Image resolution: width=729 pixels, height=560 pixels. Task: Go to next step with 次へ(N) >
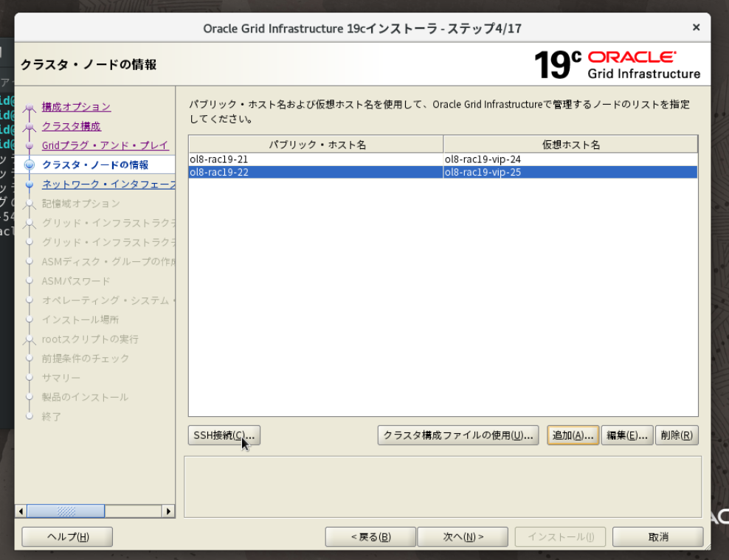pos(463,537)
